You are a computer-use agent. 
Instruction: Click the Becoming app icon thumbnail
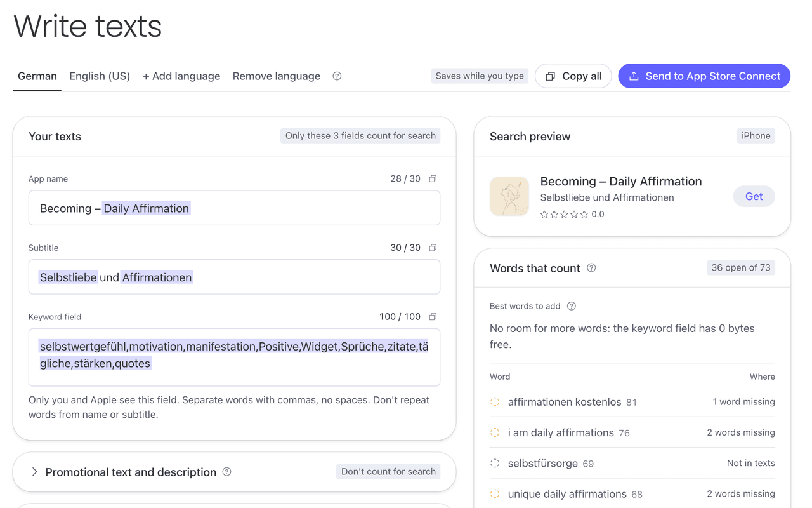click(509, 196)
